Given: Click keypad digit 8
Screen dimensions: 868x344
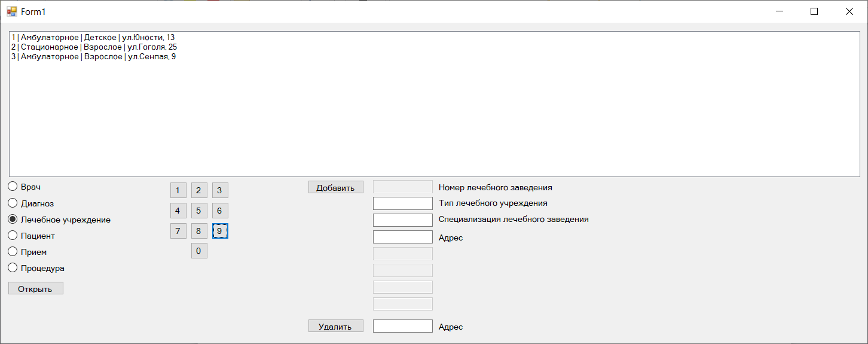Looking at the screenshot, I should [199, 231].
